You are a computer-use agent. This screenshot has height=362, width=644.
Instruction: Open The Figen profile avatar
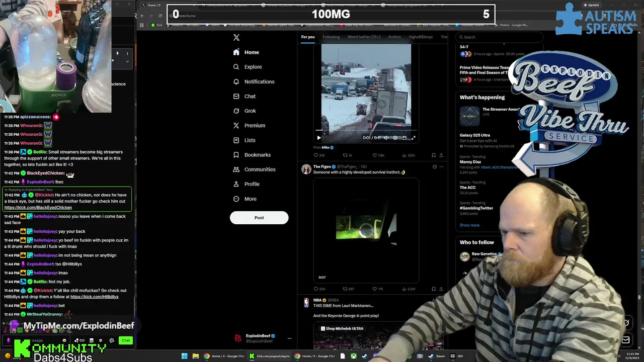pyautogui.click(x=306, y=169)
